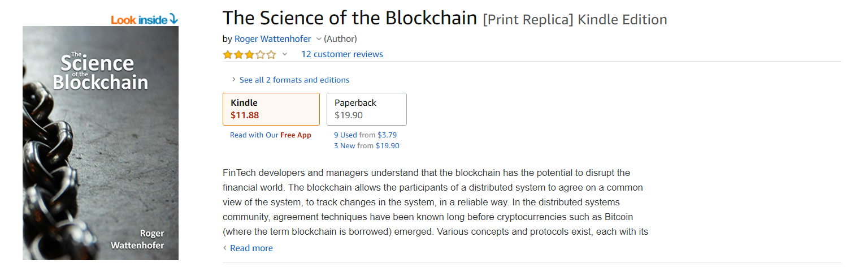This screenshot has width=868, height=267.
Task: Click the three-star rating icon
Action: tap(249, 55)
